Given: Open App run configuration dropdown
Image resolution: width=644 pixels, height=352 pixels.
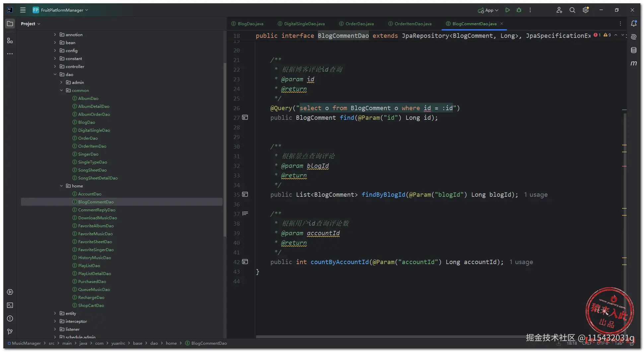Looking at the screenshot, I should tap(488, 10).
